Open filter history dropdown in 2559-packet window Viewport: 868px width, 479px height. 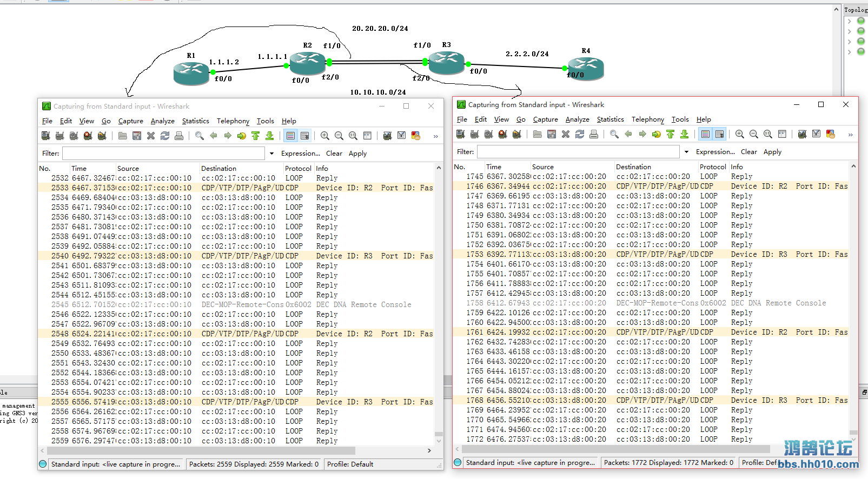pos(271,154)
